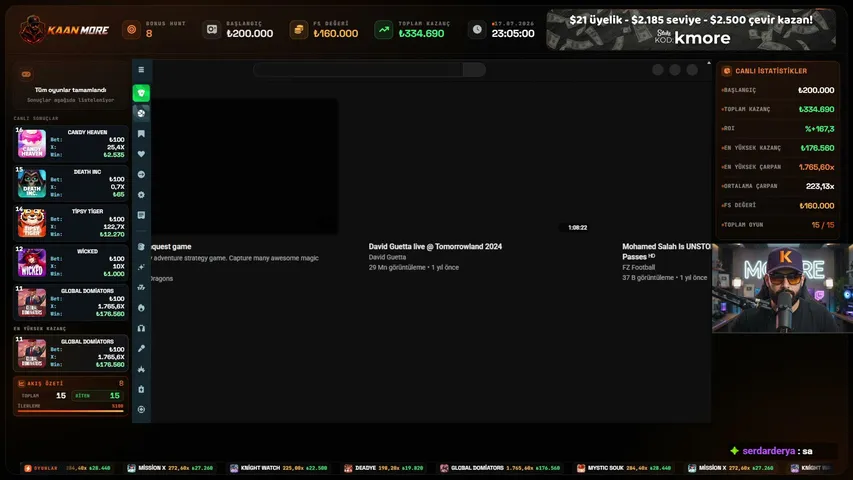Click the İlerleme progress bar

tap(71, 411)
